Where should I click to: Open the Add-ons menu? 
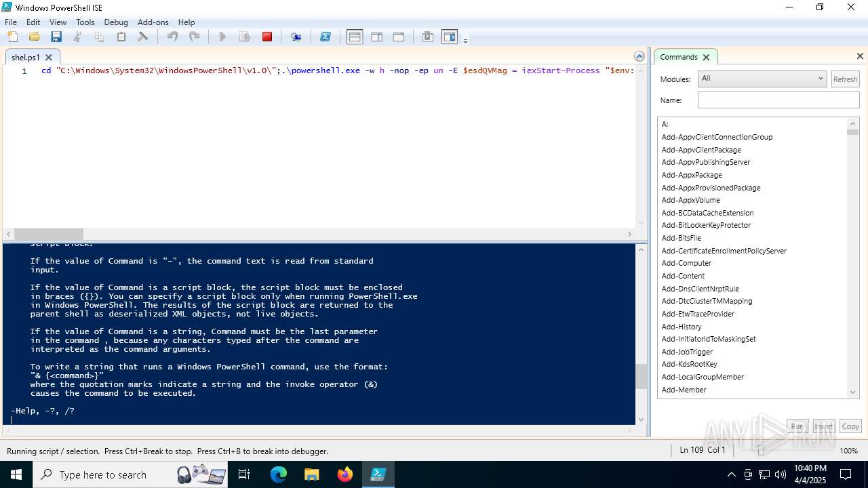[x=153, y=22]
